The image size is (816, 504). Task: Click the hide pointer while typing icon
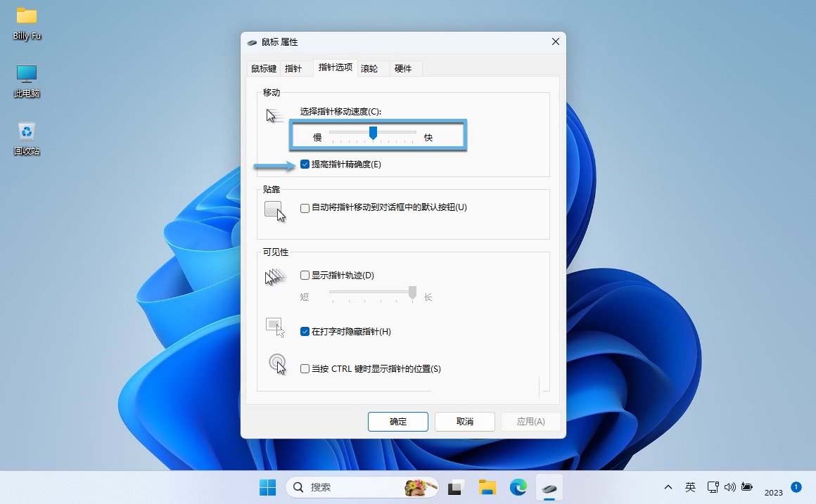[274, 325]
